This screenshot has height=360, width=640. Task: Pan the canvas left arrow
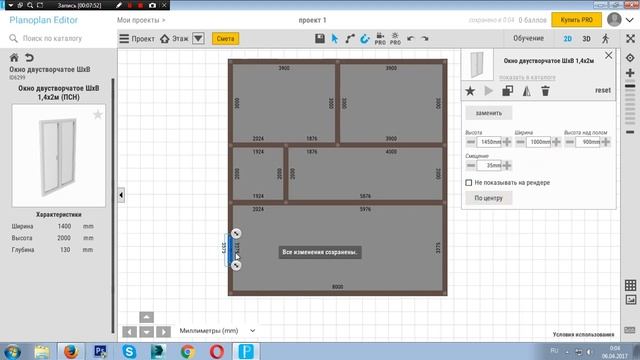click(129, 331)
